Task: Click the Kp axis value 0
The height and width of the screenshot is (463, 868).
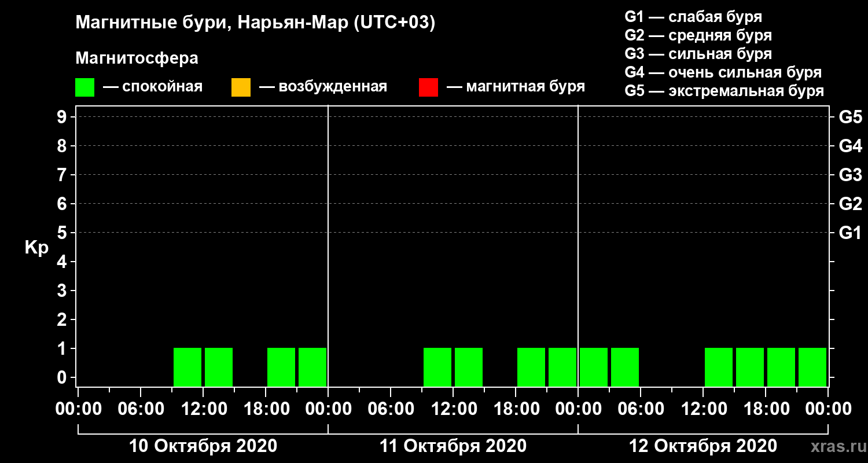Action: pyautogui.click(x=63, y=377)
